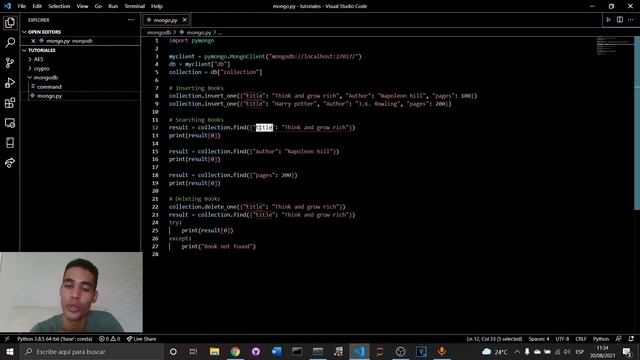Open Google Chrome from the taskbar
Screen dimensions: 640x360
pyautogui.click(x=235, y=351)
